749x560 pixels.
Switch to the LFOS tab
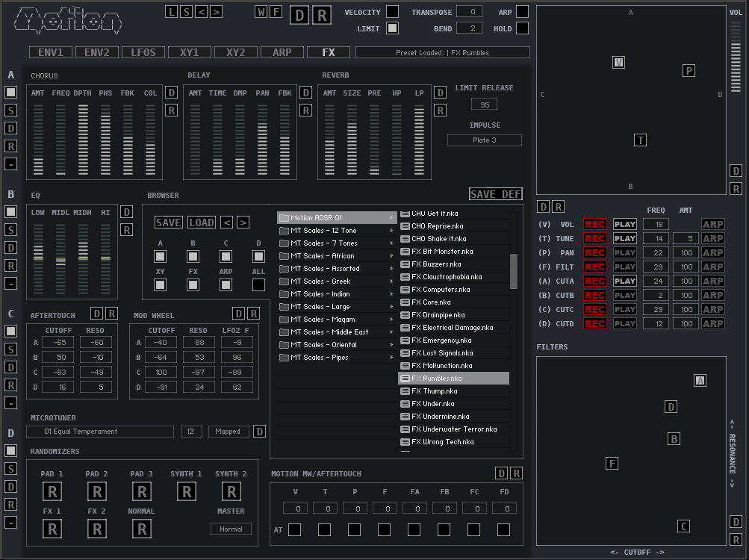pyautogui.click(x=143, y=52)
